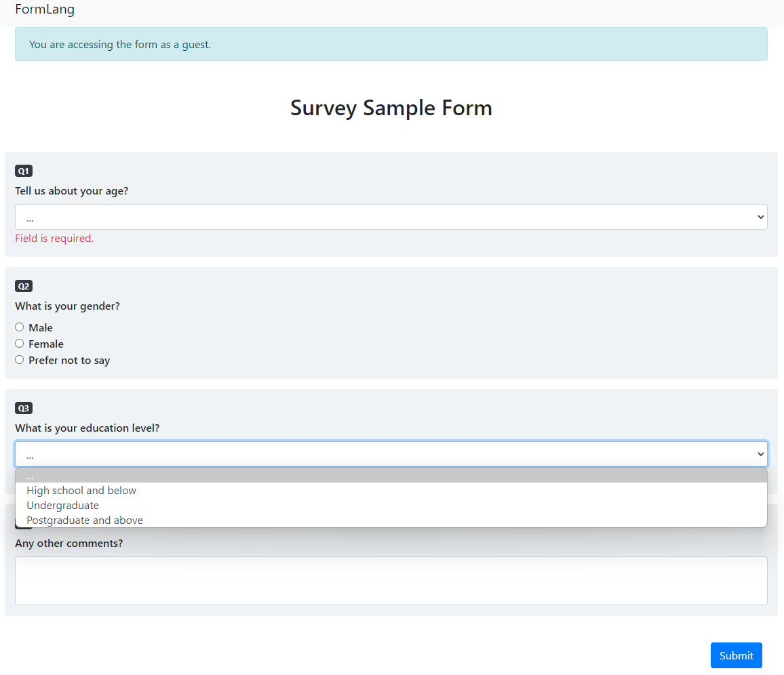Collapse the education level dropdown
The image size is (784, 675).
tap(391, 454)
